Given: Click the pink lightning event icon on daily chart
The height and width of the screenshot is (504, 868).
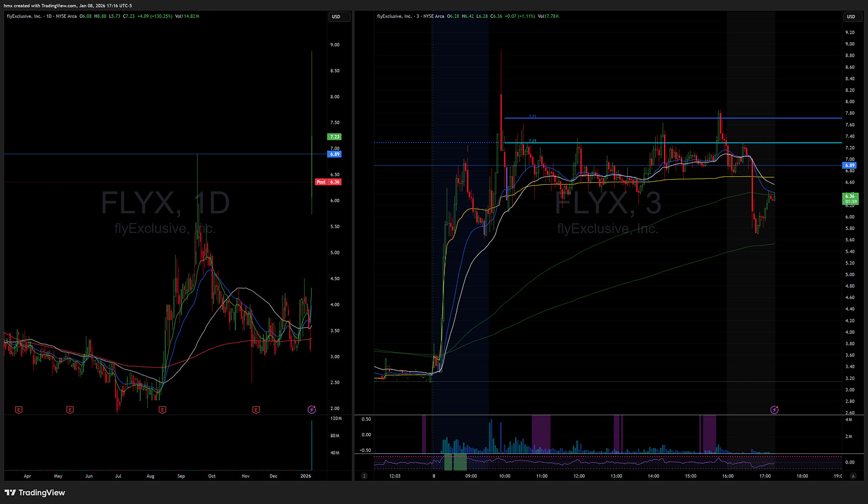Looking at the screenshot, I should tap(311, 410).
